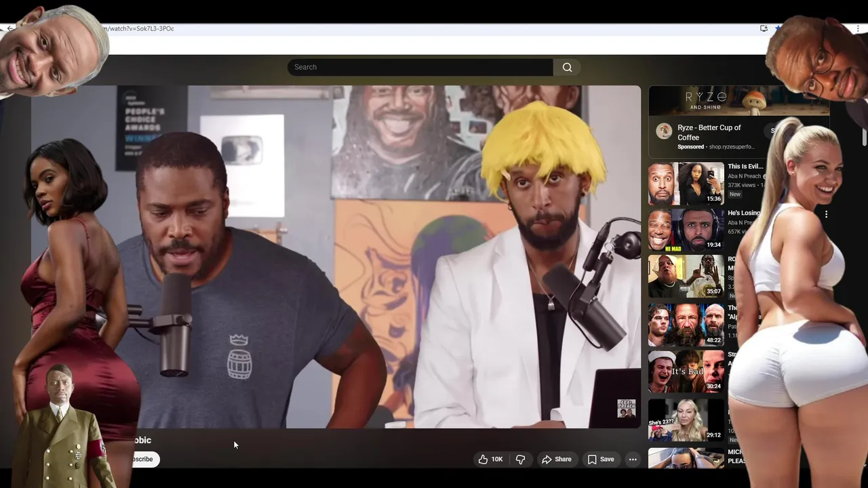Screen dimensions: 868x488
Task: Play the 29:12 'She's 23??' thumbnail
Action: [686, 420]
